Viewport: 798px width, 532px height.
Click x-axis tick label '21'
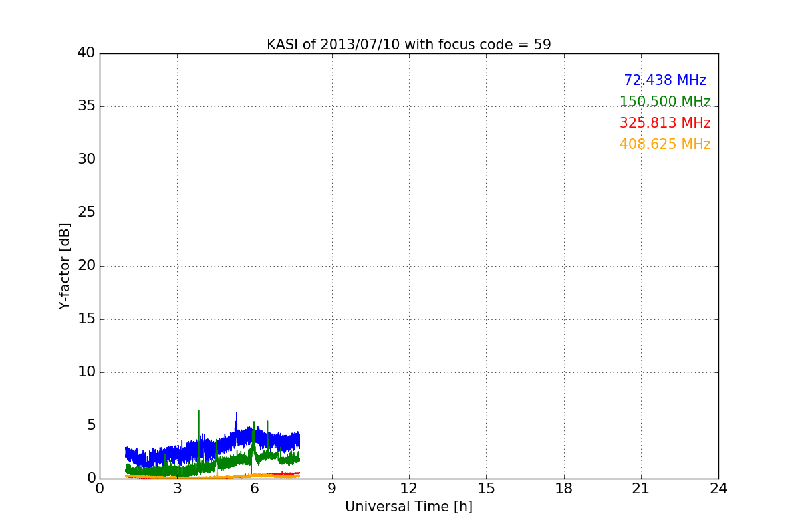(641, 489)
